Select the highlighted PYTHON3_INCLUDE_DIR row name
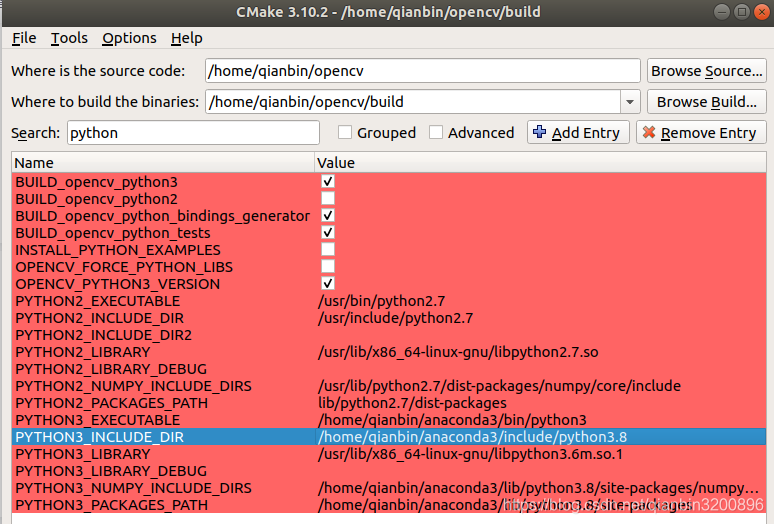Image resolution: width=774 pixels, height=524 pixels. click(x=100, y=437)
